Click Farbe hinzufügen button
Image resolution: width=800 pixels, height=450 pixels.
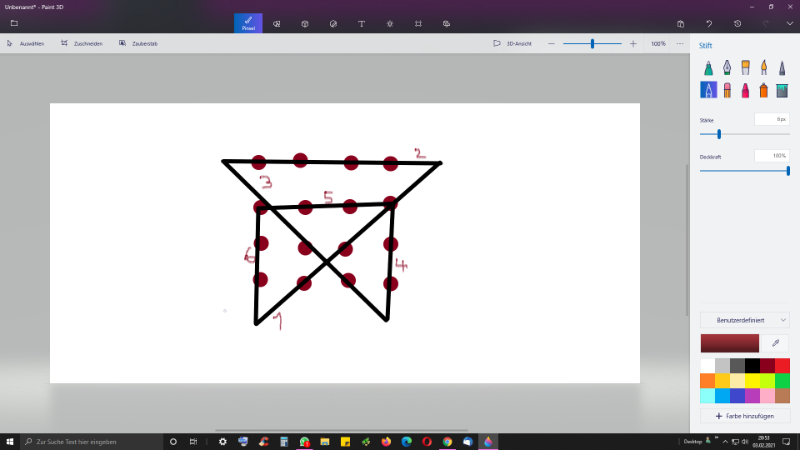[x=745, y=415]
